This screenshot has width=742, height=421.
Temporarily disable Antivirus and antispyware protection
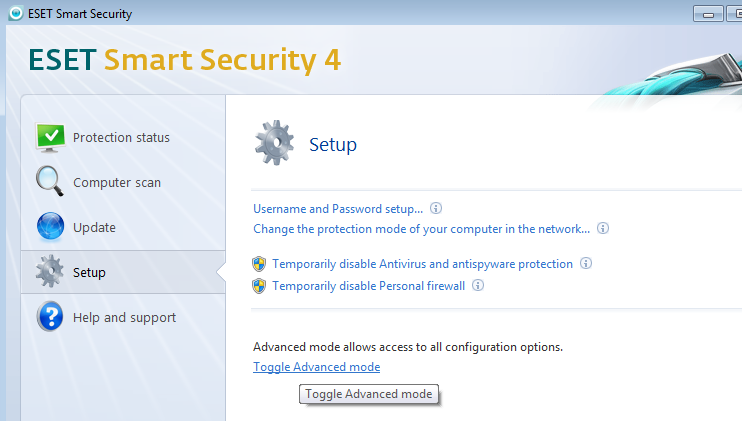(x=423, y=264)
